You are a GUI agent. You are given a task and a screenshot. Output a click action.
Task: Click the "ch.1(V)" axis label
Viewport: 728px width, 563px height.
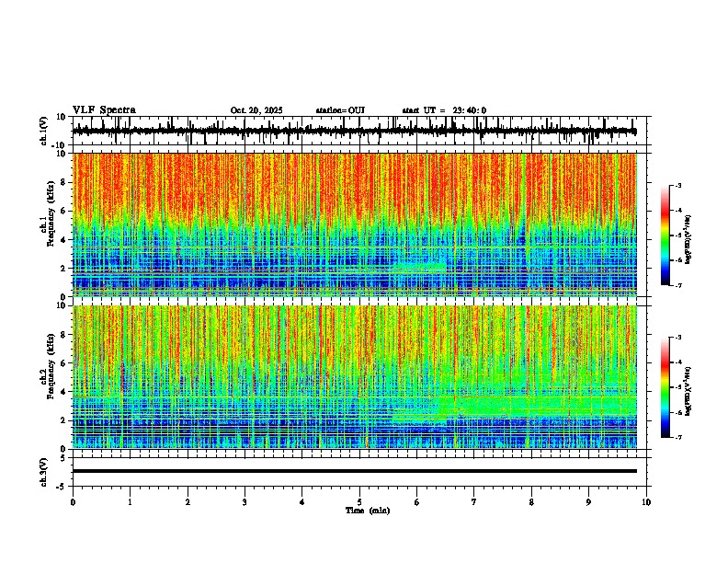(44, 131)
